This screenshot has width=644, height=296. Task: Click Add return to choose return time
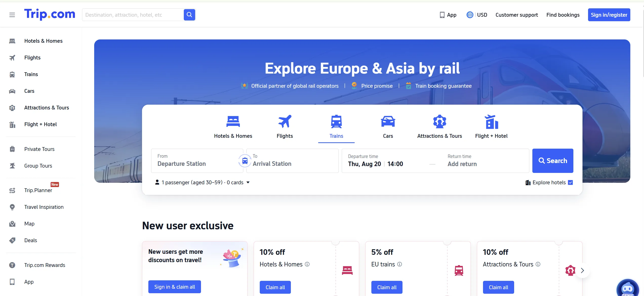click(462, 164)
